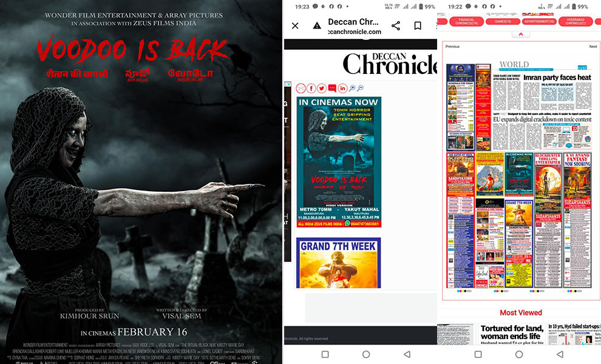Viewport: 601px width, 364px height.
Task: Open the red comments bubble icon
Action: [332, 89]
